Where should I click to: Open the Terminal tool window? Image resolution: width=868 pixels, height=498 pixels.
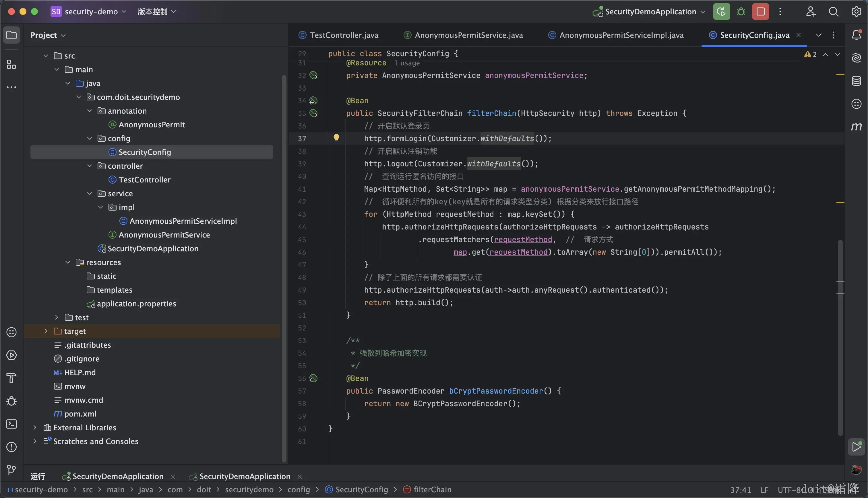point(12,424)
